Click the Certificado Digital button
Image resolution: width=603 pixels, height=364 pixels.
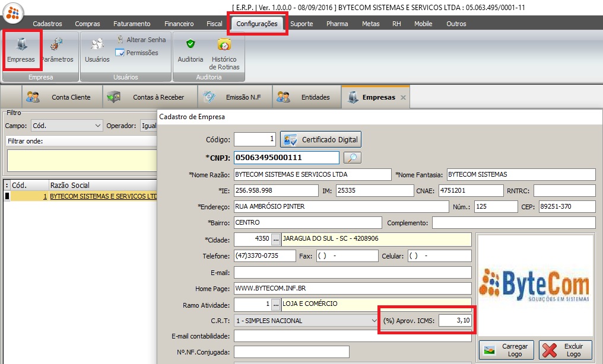[x=321, y=140]
